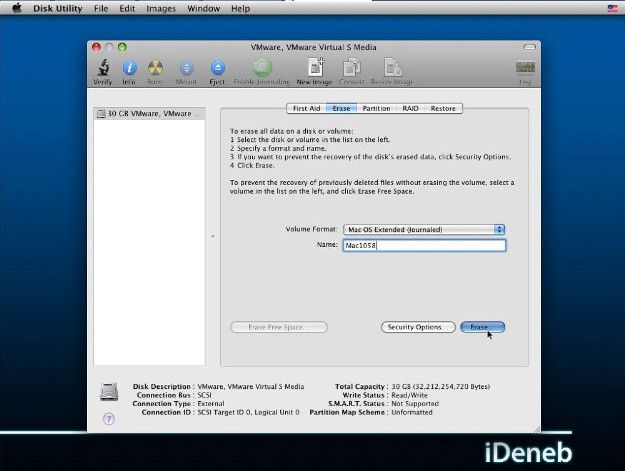Click the Erase button
Image resolution: width=625 pixels, height=471 pixels.
pyautogui.click(x=483, y=327)
